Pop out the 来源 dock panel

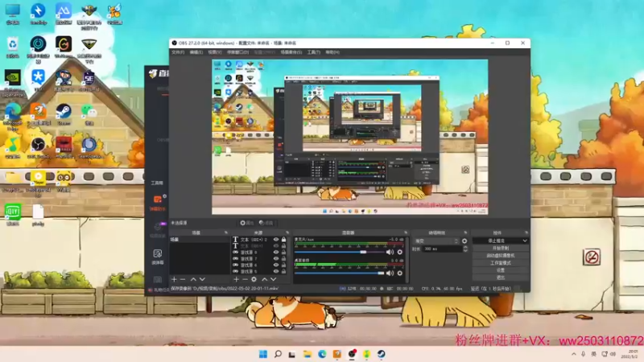(x=287, y=232)
